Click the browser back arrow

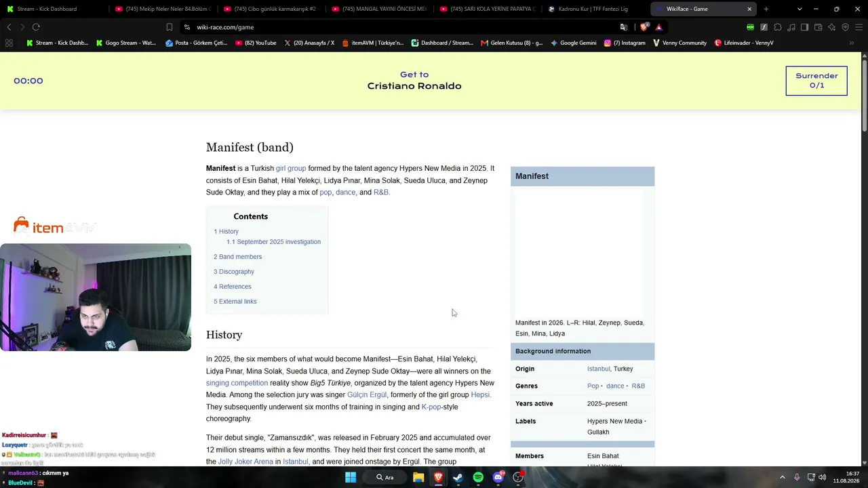coord(9,27)
